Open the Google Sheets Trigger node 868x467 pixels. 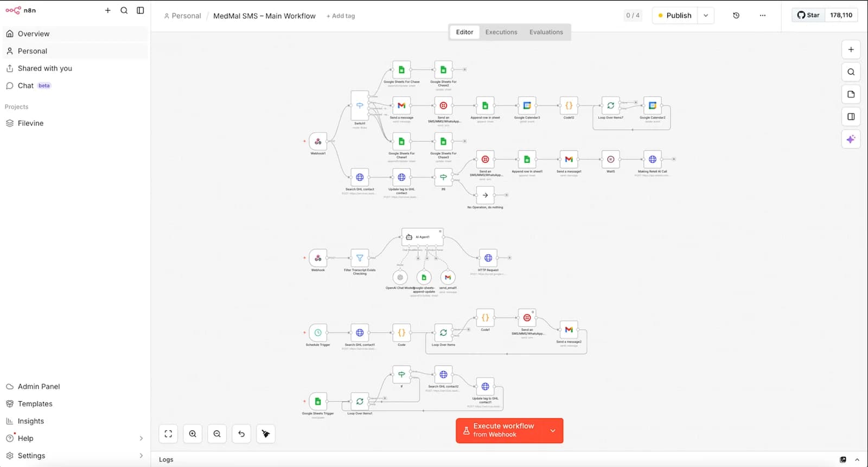318,401
